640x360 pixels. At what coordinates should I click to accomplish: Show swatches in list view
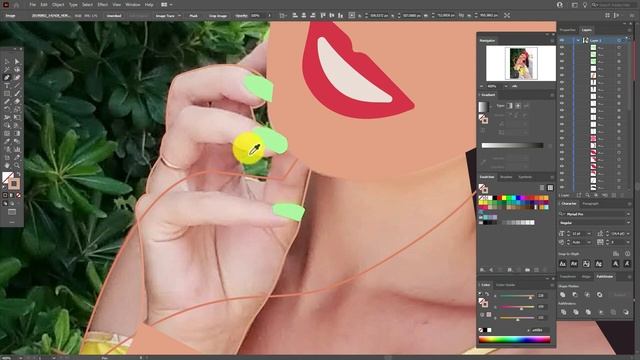pyautogui.click(x=542, y=188)
